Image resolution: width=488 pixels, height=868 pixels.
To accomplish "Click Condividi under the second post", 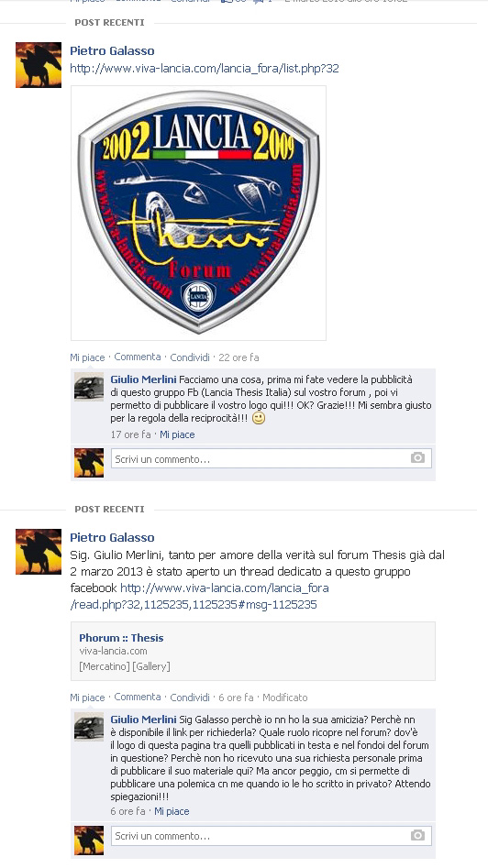I will point(190,698).
